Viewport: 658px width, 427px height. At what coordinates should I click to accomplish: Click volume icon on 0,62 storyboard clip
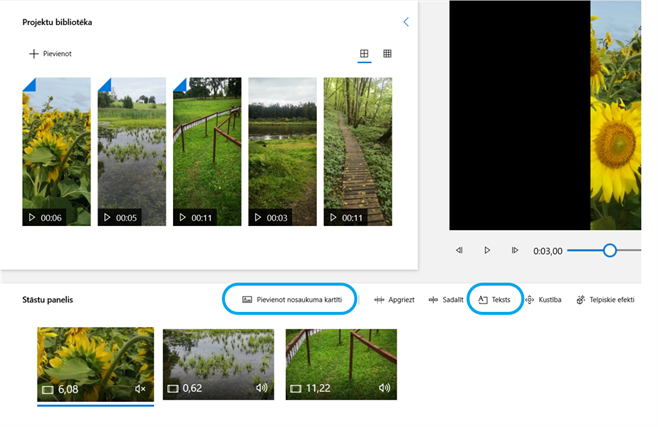coord(262,388)
